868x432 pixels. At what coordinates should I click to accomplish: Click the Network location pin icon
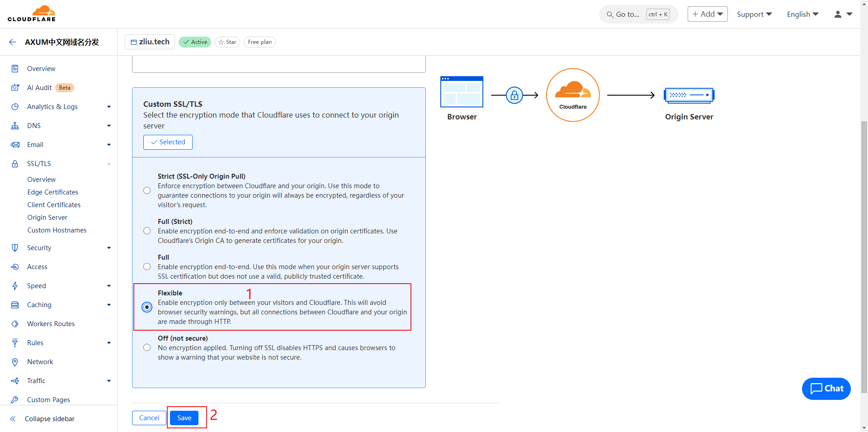click(15, 362)
